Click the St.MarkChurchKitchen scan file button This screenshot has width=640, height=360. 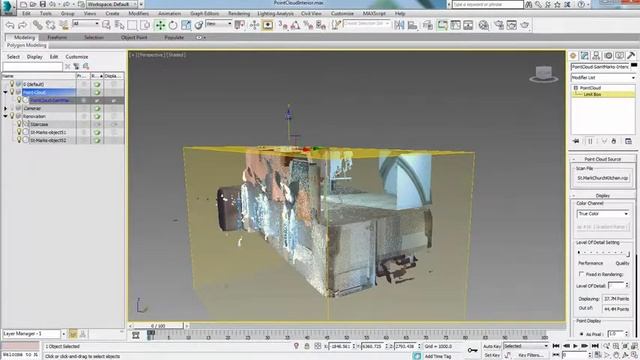602,178
